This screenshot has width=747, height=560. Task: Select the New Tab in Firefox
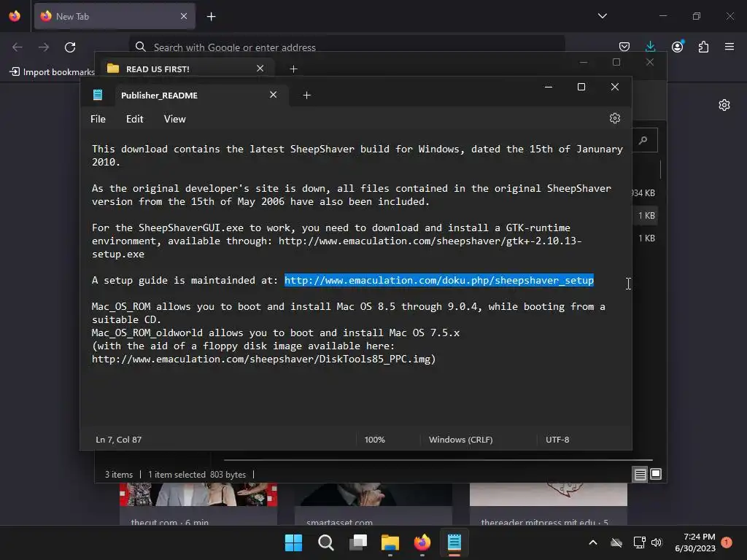point(115,16)
